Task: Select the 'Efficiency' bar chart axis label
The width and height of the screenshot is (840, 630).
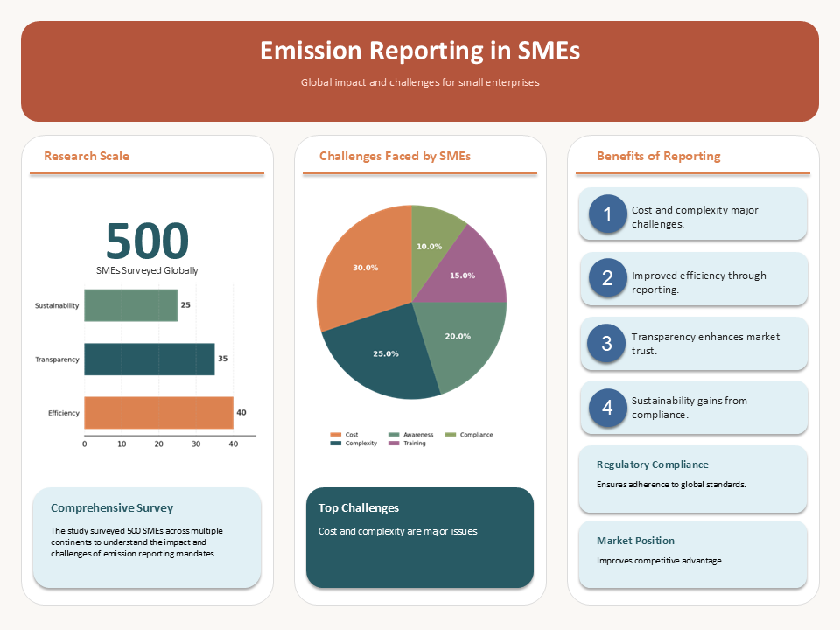Action: (x=64, y=413)
